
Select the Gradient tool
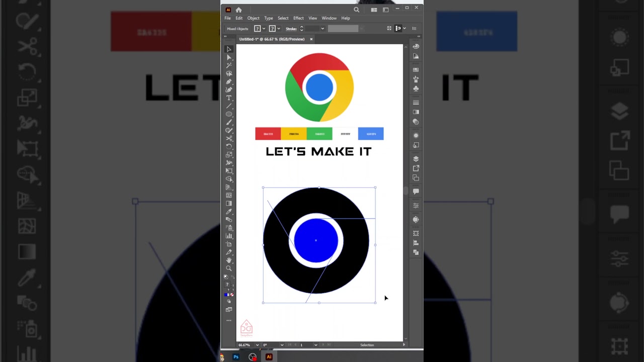coord(229,203)
